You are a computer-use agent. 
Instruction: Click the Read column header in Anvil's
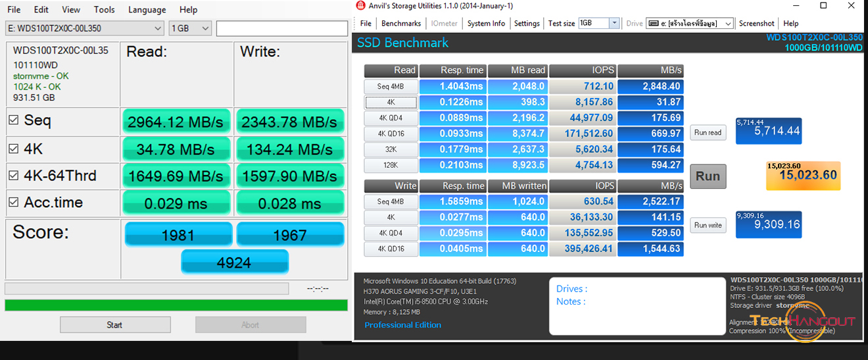coord(391,70)
